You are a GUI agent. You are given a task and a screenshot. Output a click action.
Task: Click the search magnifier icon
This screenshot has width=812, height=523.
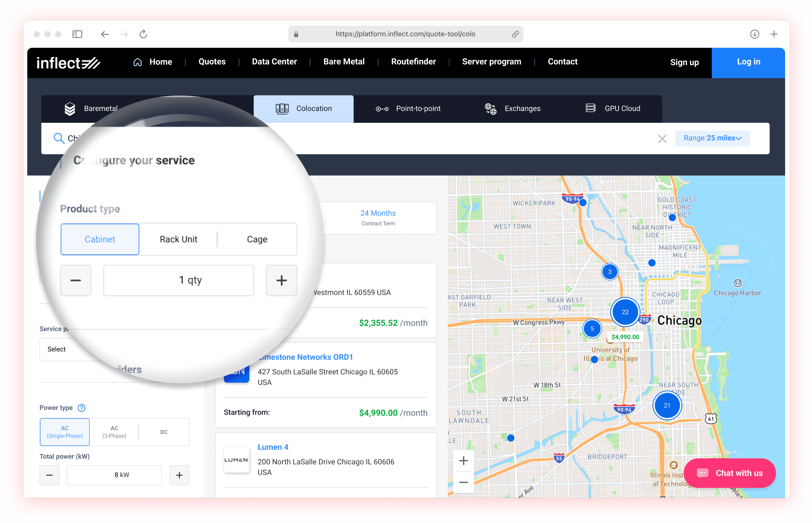click(x=59, y=138)
